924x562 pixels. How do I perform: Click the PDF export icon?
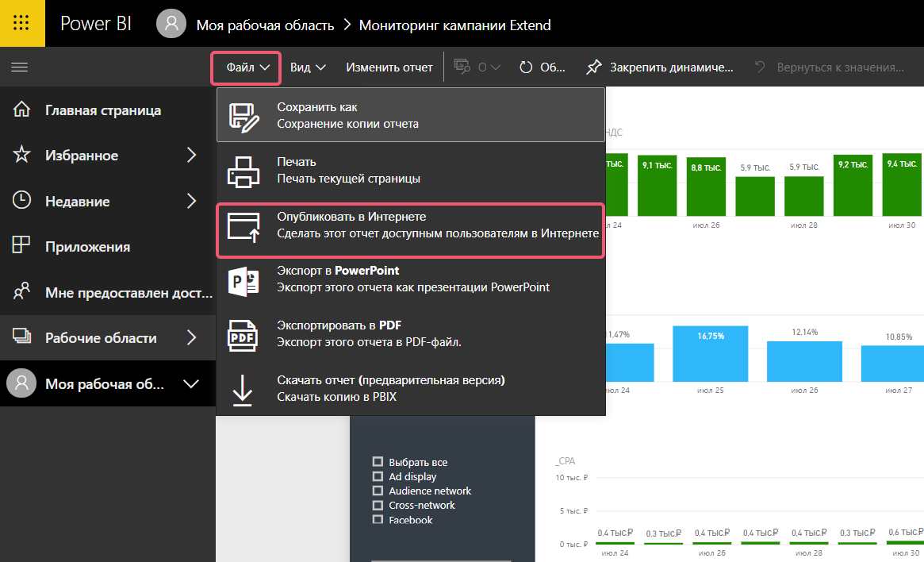coord(243,334)
